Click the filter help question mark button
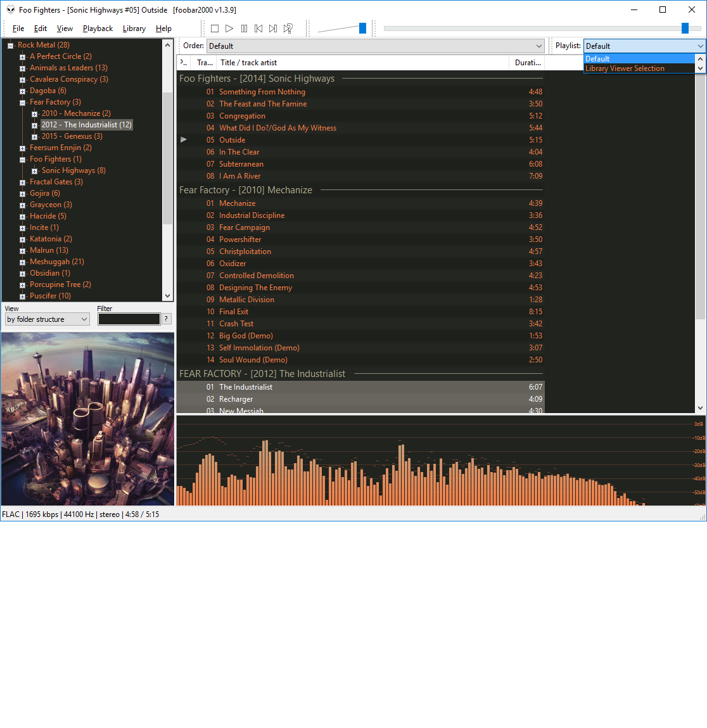Viewport: 707px width, 728px height. click(166, 319)
